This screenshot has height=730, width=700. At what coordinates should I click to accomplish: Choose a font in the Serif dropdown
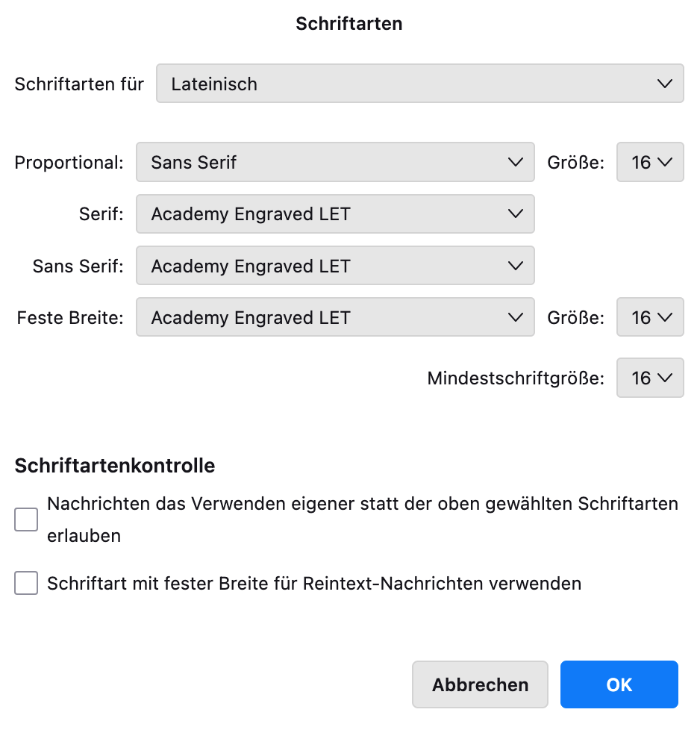(335, 214)
